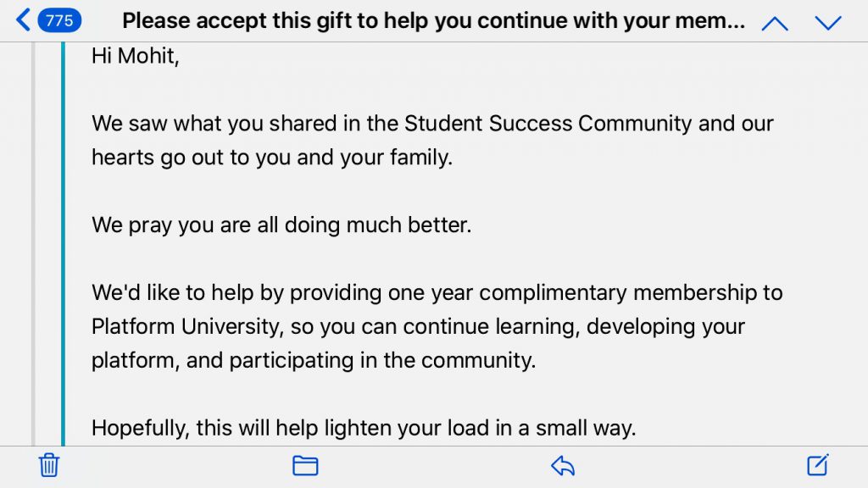The image size is (868, 488).
Task: Tap 'developing your' at end of line
Action: pos(665,326)
